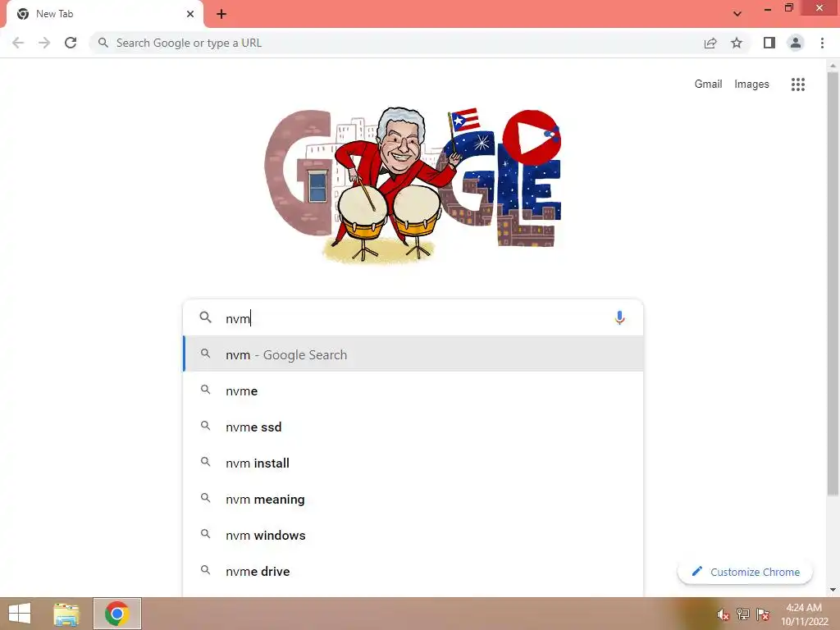
Task: Select the New Tab tab
Action: coord(105,14)
